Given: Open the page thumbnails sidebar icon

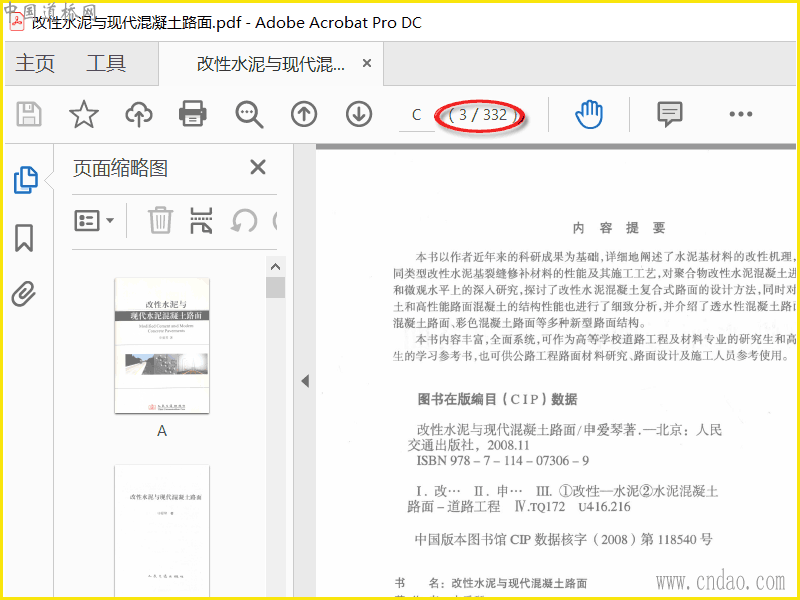Looking at the screenshot, I should click(26, 180).
